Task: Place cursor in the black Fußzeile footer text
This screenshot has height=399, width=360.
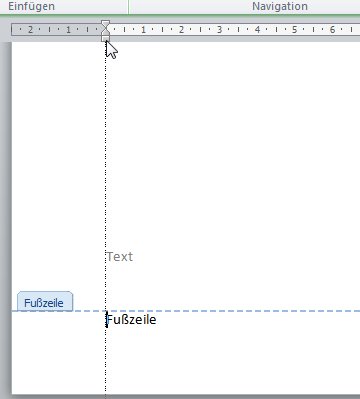Action: (x=131, y=320)
